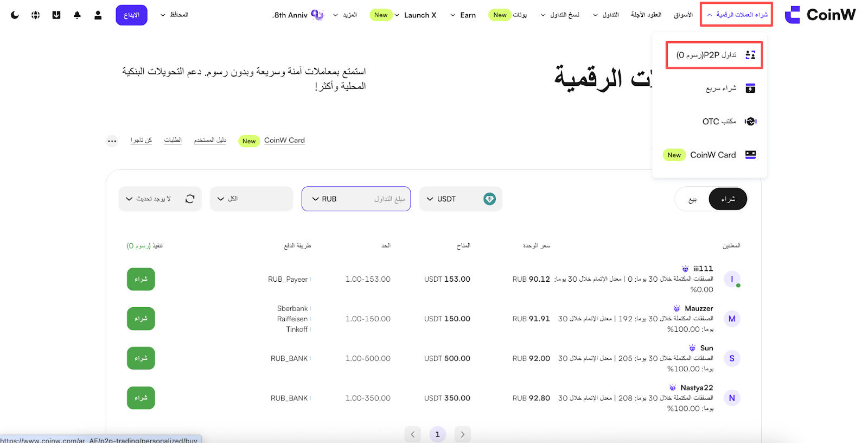Expand the copy trading (نسخ التداول) dropdown
Screen dimensions: 868x443
(560, 15)
